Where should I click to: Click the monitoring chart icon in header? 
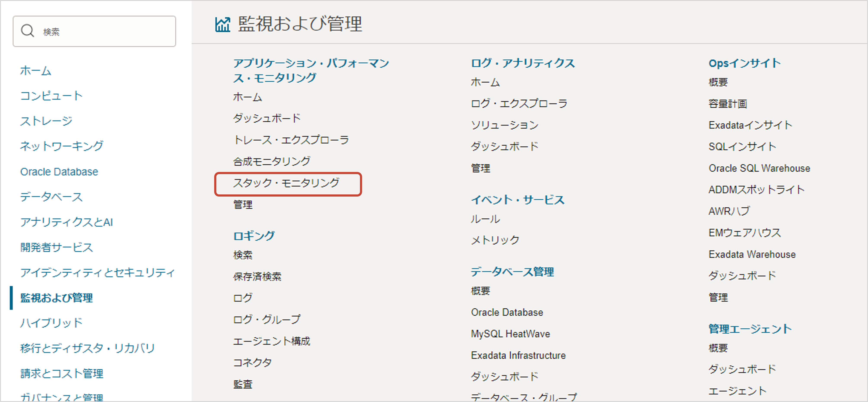pyautogui.click(x=223, y=25)
